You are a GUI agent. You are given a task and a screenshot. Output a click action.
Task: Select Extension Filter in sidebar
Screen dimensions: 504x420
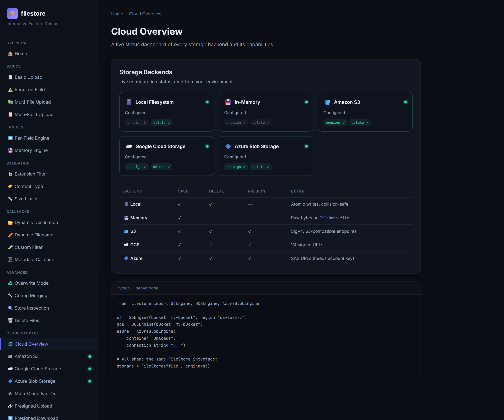tap(49, 174)
